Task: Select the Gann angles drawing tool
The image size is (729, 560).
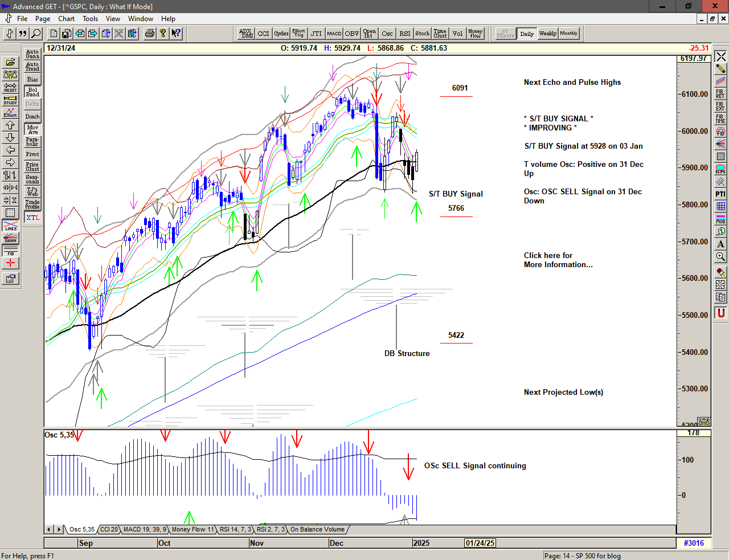Action: (x=10, y=238)
